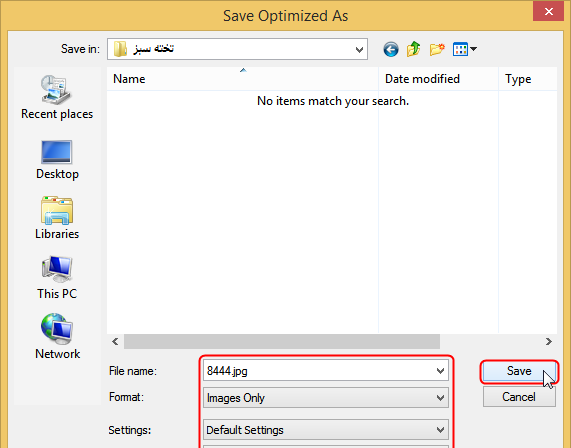Screen dimensions: 571x448
Task: Click the Cancel button
Action: point(519,397)
